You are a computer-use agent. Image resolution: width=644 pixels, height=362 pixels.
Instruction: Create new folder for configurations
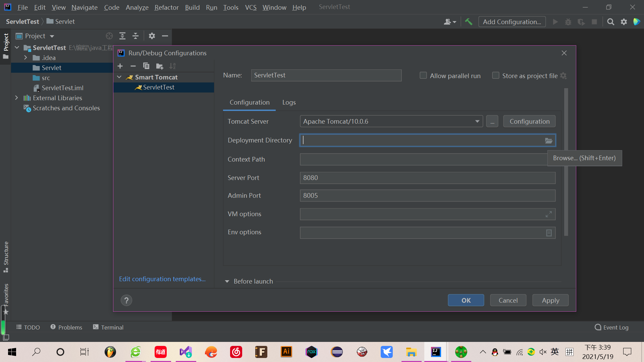pos(160,66)
